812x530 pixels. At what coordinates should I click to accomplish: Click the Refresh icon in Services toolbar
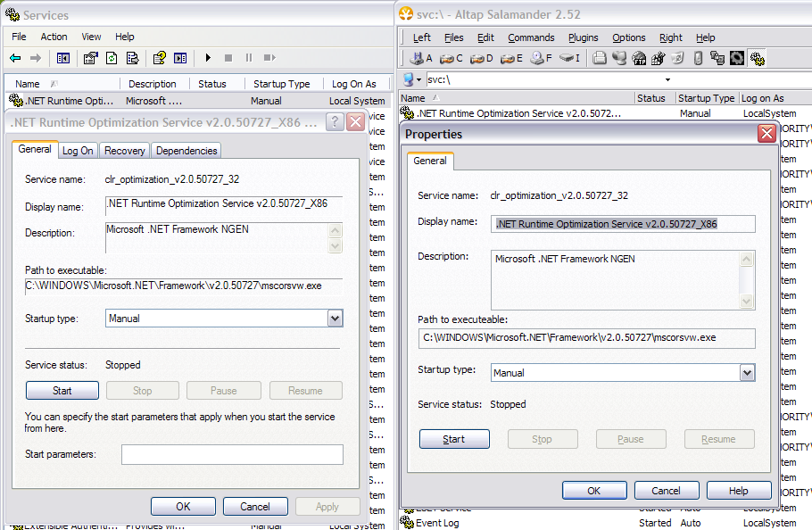(x=112, y=58)
